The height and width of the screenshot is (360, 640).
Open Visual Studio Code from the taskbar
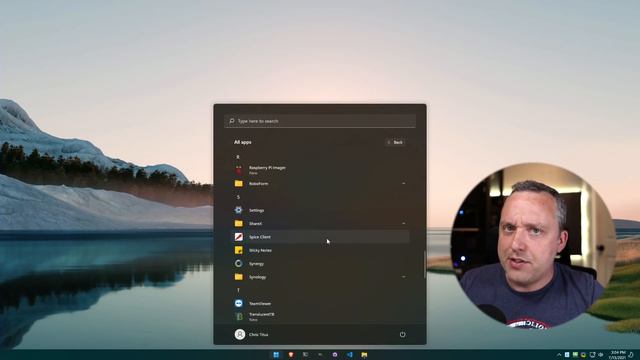(350, 355)
